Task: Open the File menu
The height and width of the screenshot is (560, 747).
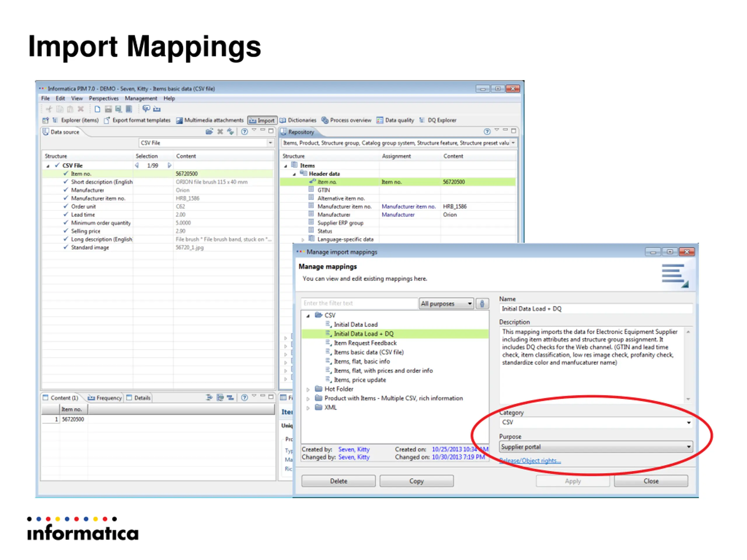Action: 45,98
